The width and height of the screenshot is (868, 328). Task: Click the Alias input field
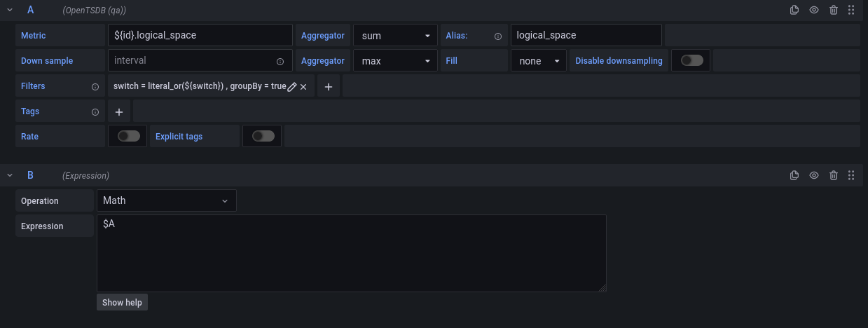[586, 36]
